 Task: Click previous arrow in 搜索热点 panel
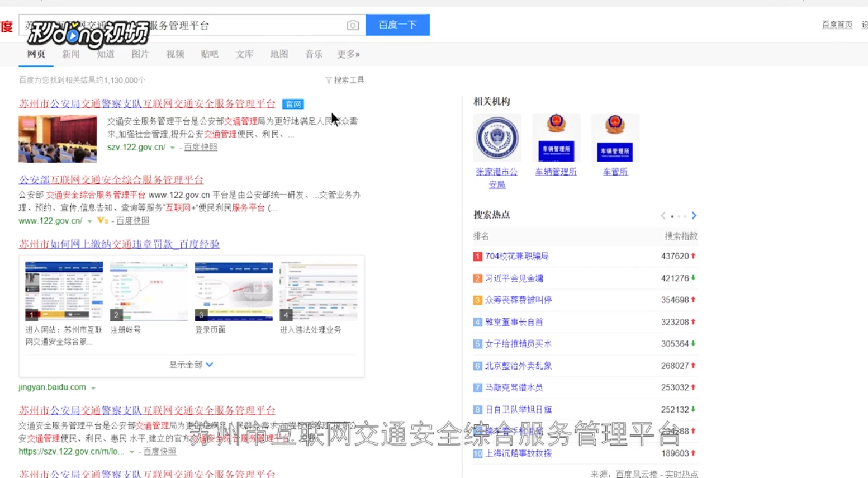tap(663, 216)
